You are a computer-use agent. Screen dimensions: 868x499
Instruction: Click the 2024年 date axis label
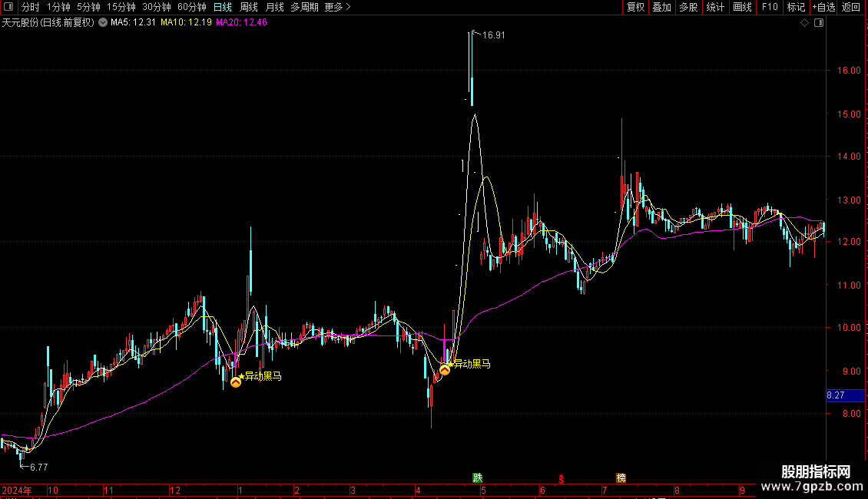(x=17, y=491)
